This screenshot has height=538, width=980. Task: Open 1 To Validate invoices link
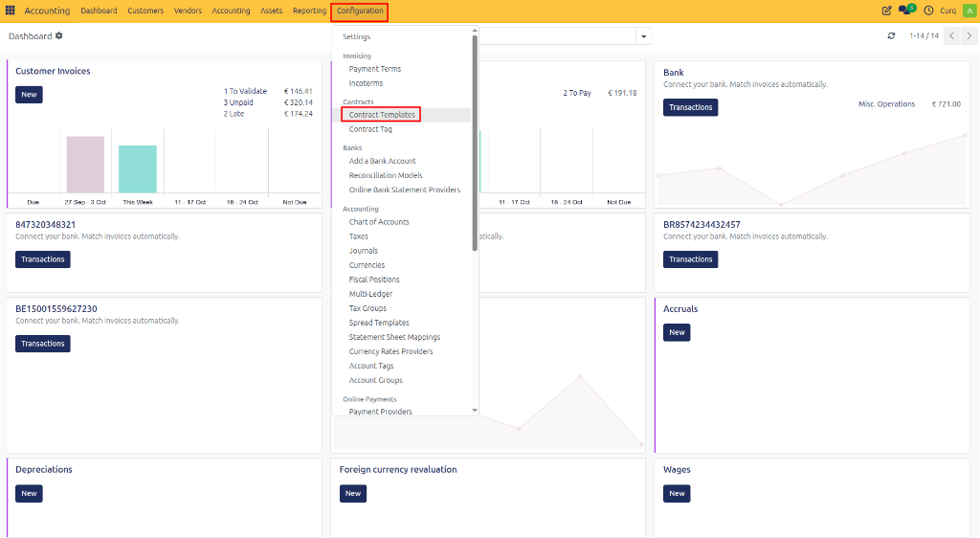[245, 91]
